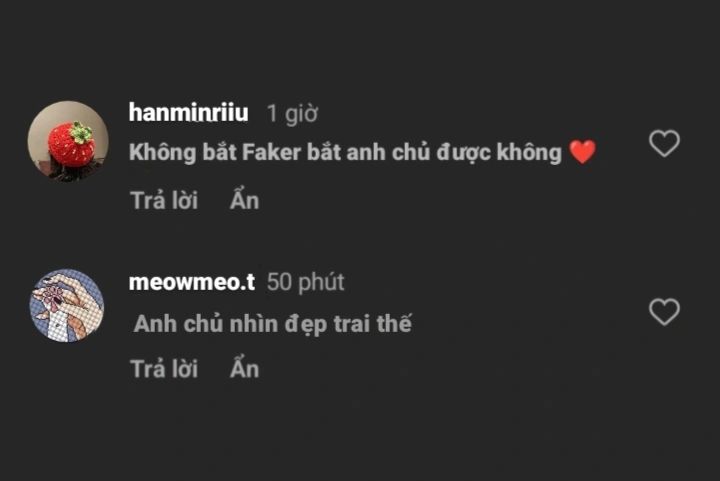The width and height of the screenshot is (720, 481).
Task: Click the words 'Anh chủ' starting the second comment
Action: (x=178, y=324)
